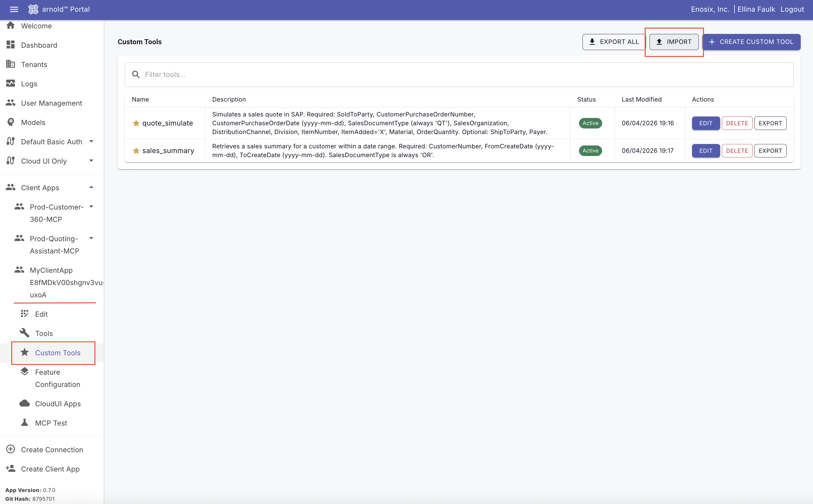Image resolution: width=813 pixels, height=504 pixels.
Task: Click the Models head icon
Action: click(11, 122)
